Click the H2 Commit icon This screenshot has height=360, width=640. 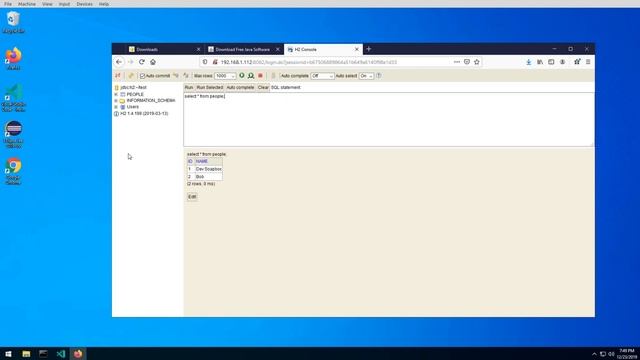point(186,76)
